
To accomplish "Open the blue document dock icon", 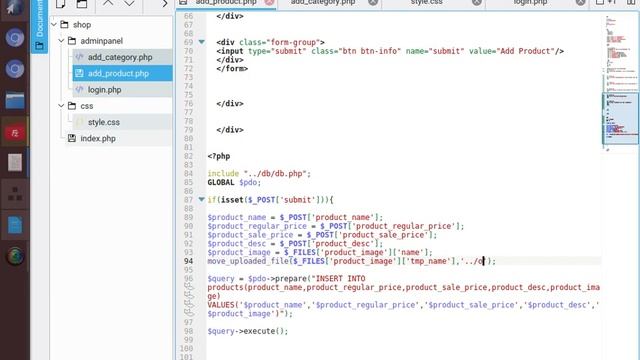I will (x=15, y=225).
